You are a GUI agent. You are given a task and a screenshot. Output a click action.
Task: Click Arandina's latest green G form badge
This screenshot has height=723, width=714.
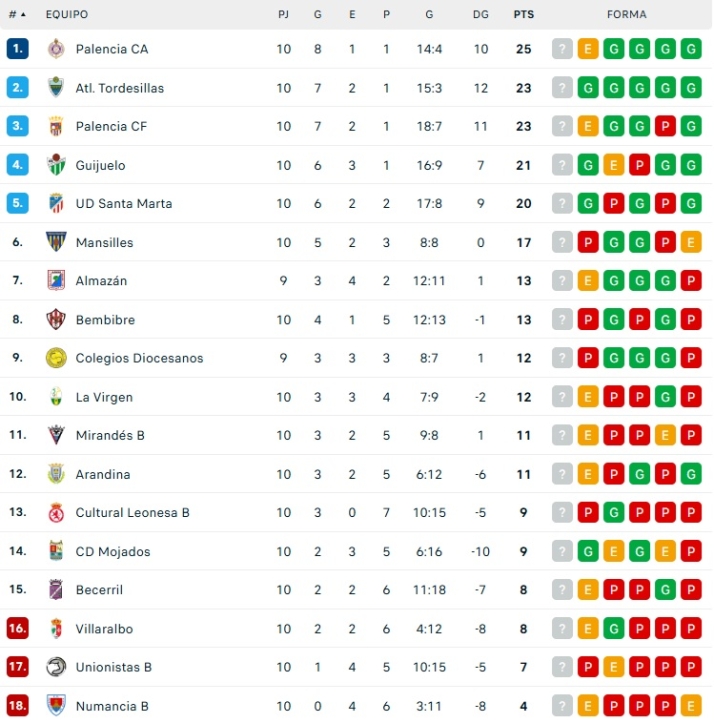tap(690, 474)
